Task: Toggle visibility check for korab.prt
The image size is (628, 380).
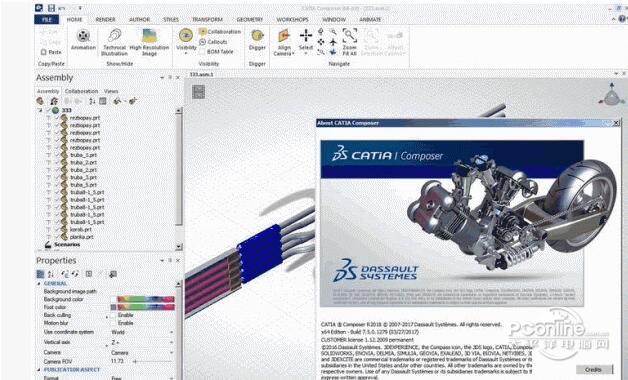Action: [x=56, y=229]
